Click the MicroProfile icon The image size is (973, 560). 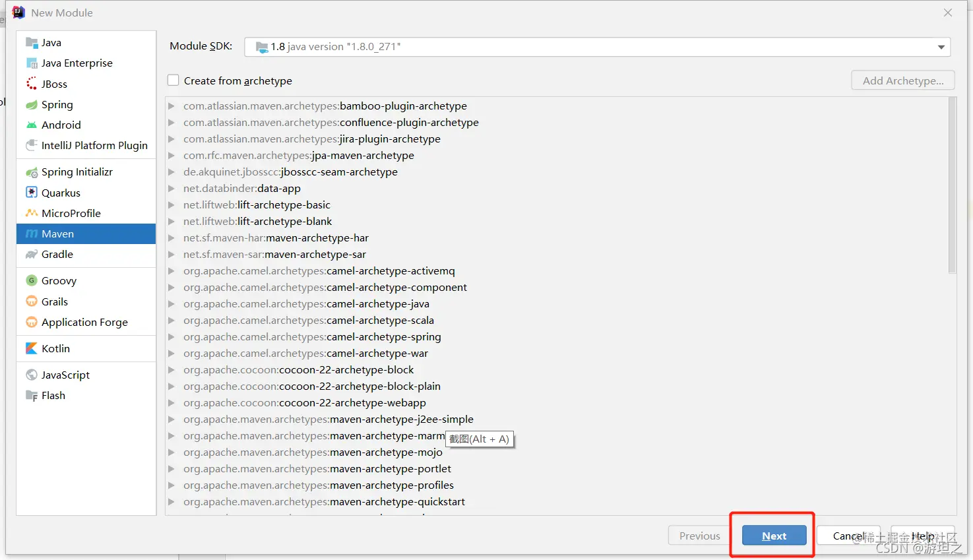31,213
